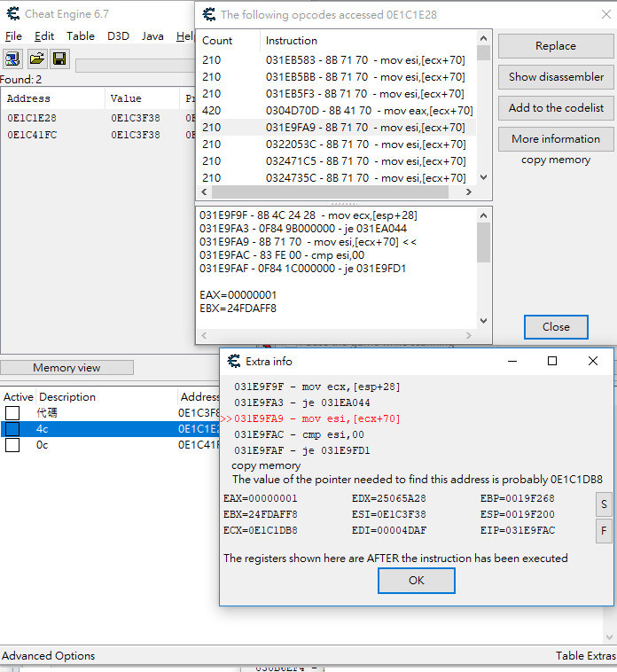This screenshot has height=672, width=617.
Task: Open the Table menu
Action: [81, 36]
